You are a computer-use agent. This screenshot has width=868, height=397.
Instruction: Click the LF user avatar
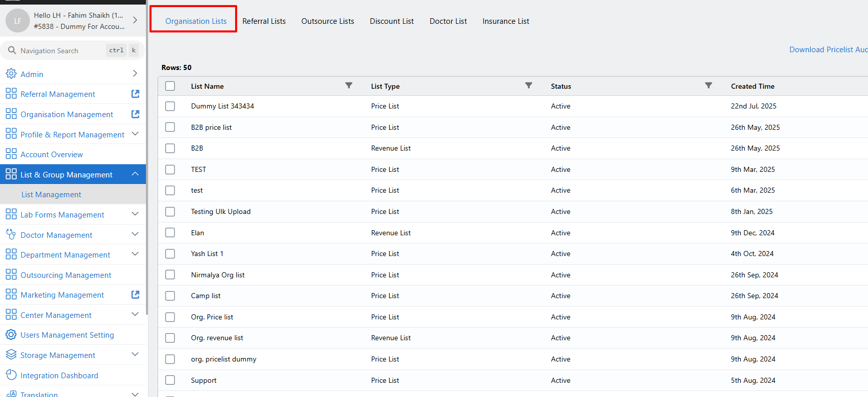18,21
